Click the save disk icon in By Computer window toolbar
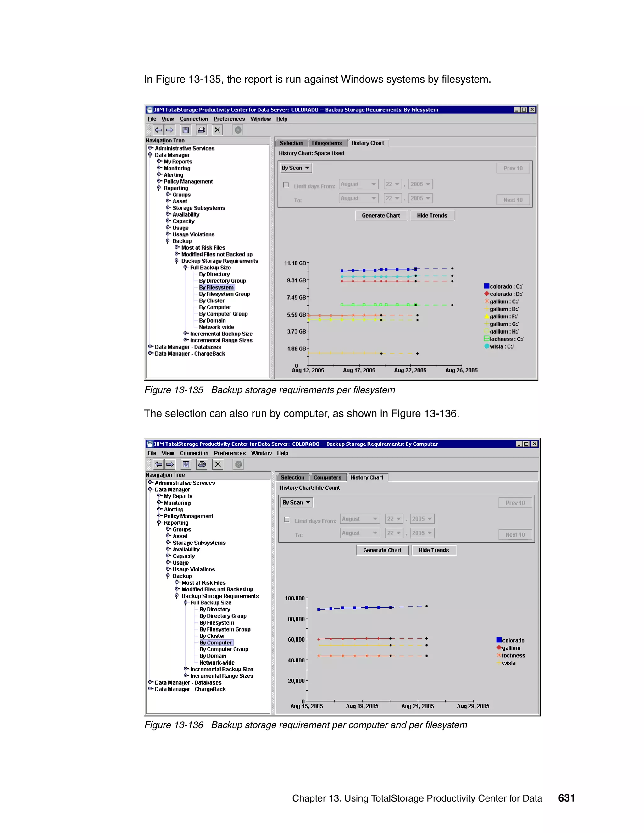 coord(186,464)
